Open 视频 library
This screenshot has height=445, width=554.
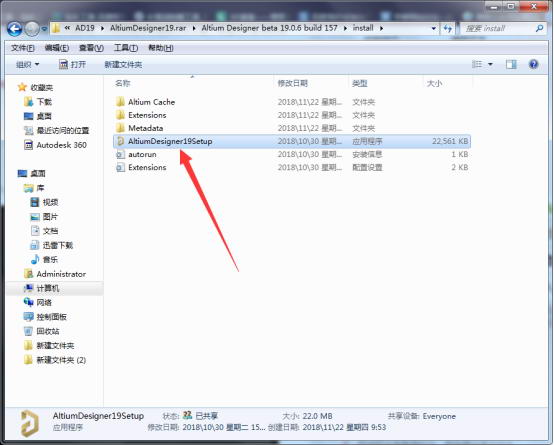(x=45, y=202)
